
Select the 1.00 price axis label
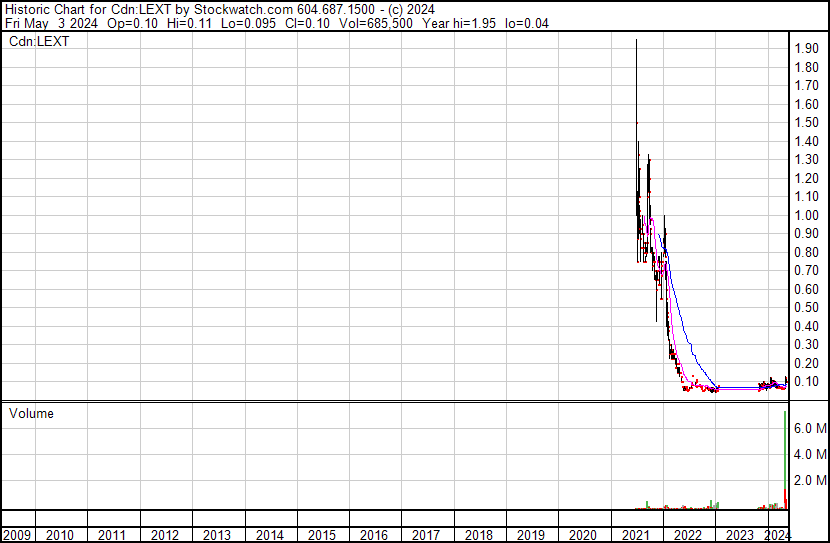click(806, 216)
